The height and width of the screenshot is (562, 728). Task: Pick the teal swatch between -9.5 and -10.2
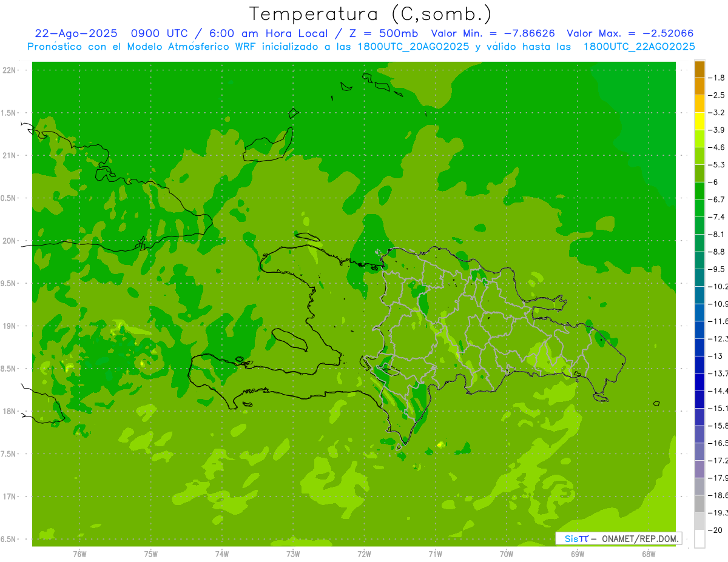(x=699, y=278)
